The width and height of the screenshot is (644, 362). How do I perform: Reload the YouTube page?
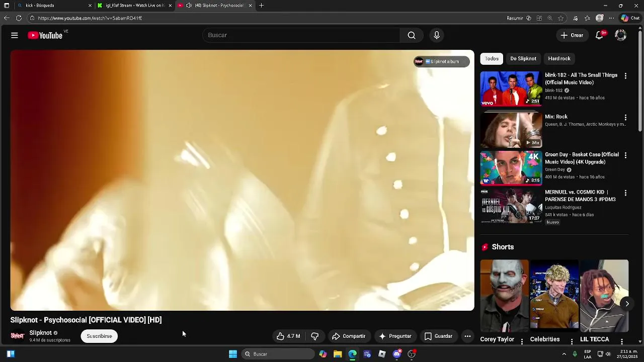tap(19, 18)
